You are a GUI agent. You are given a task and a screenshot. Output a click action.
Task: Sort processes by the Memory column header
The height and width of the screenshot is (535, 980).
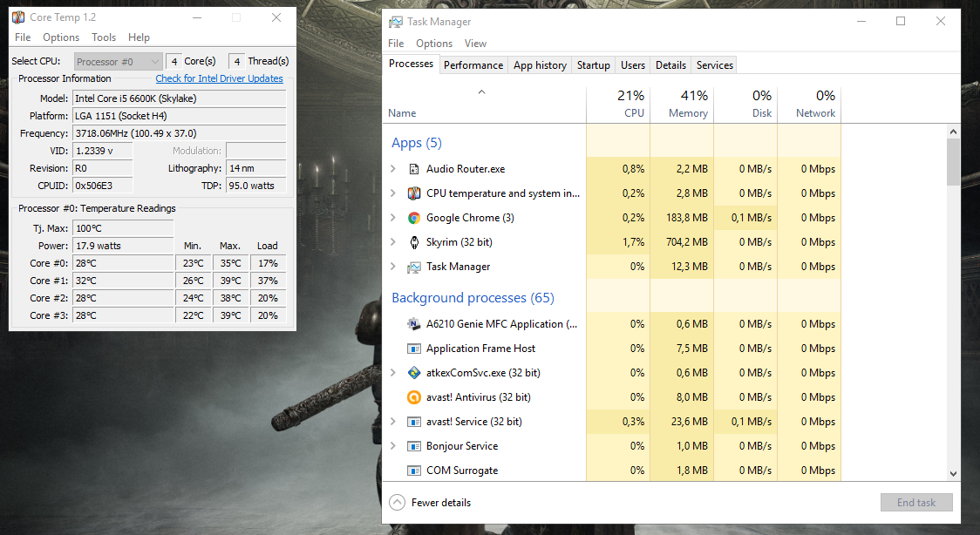[682, 105]
